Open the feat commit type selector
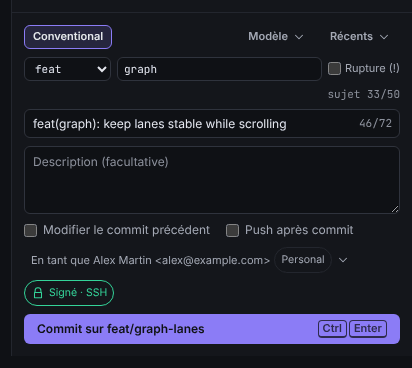 (67, 69)
